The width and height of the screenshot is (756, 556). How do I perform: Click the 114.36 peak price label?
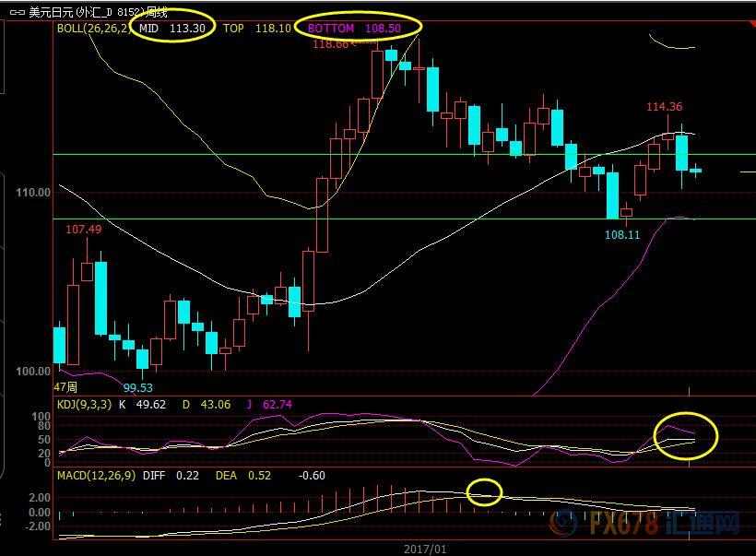(x=665, y=107)
